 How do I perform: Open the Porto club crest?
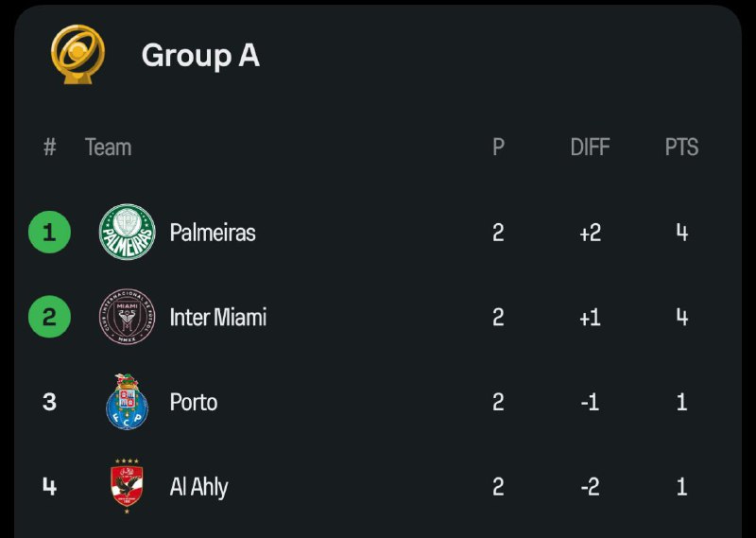tap(128, 402)
